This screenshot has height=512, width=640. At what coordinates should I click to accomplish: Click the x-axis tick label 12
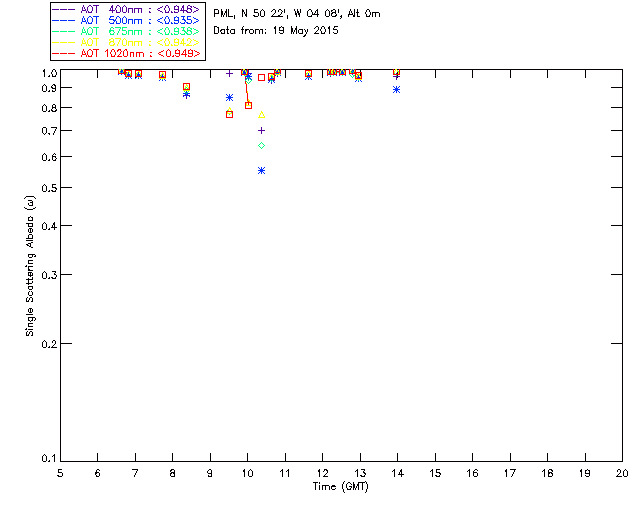coord(322,473)
